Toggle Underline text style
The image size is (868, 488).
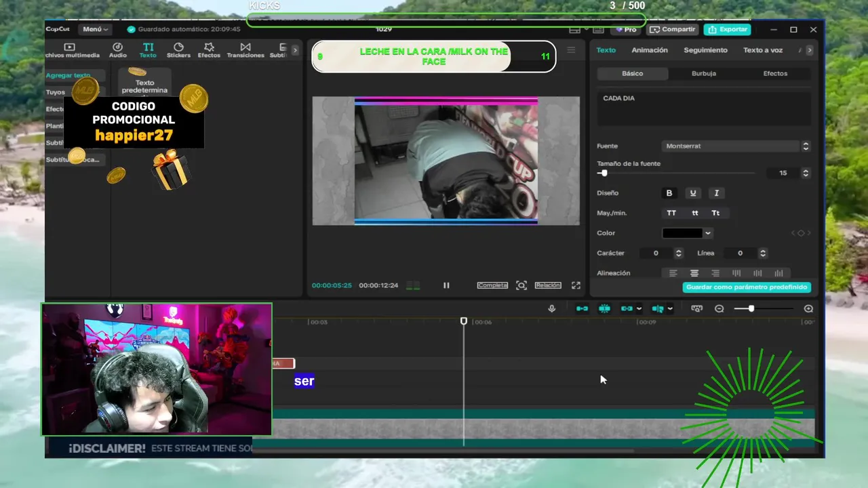tap(692, 193)
